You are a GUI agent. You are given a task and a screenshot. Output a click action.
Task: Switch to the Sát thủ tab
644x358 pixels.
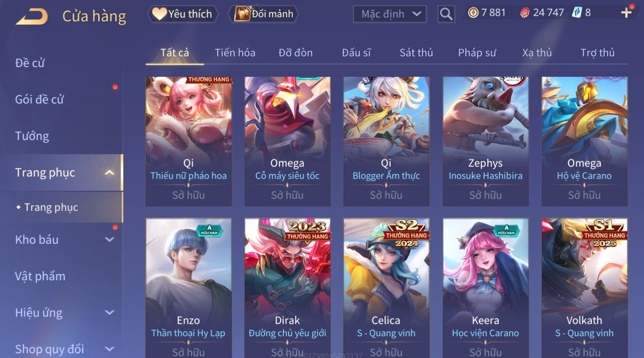click(416, 53)
